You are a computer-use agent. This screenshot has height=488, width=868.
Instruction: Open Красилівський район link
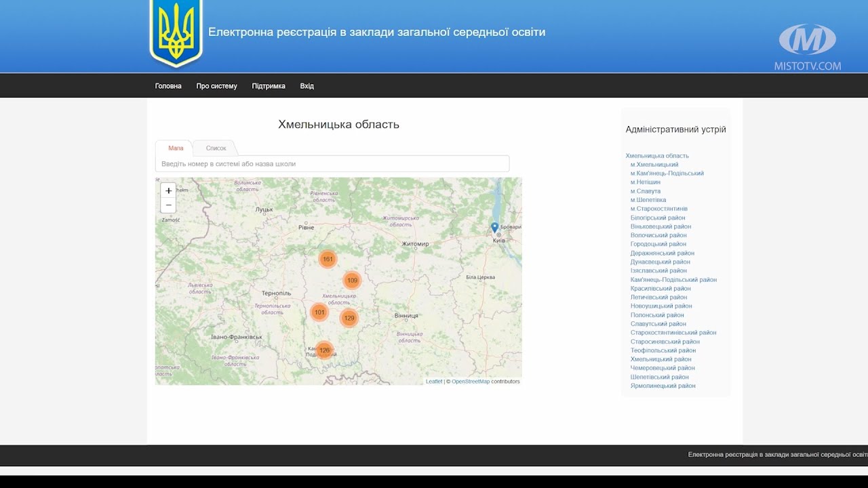click(660, 288)
